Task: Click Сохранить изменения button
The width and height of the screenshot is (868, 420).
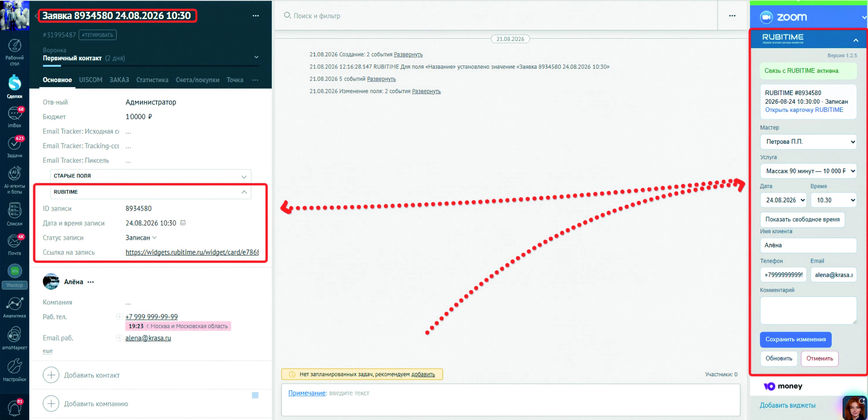Action: [796, 339]
